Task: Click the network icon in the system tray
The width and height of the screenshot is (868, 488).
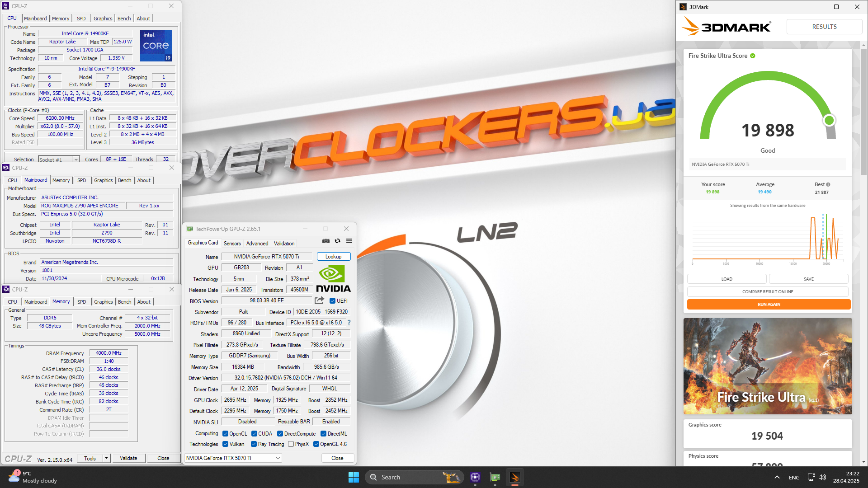Action: point(811,477)
